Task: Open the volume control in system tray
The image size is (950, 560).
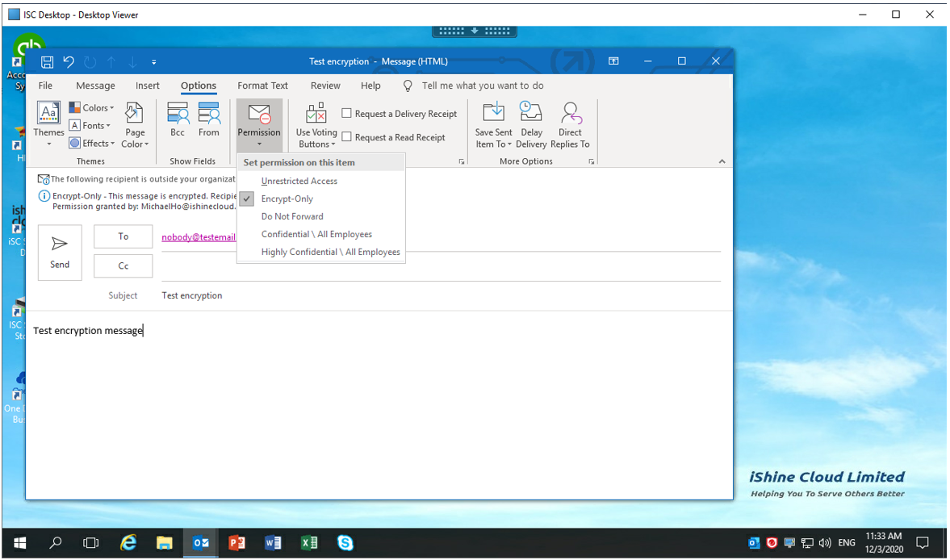Action: (825, 543)
